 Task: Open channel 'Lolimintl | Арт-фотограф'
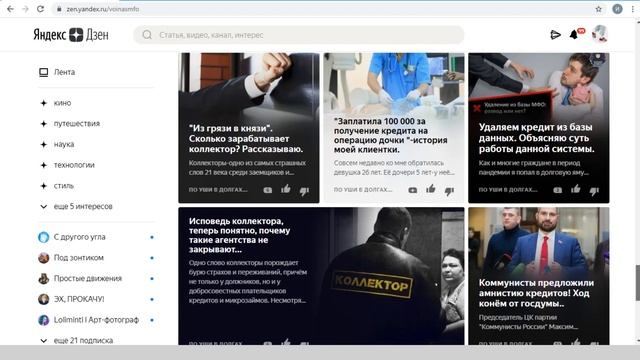[x=96, y=320]
